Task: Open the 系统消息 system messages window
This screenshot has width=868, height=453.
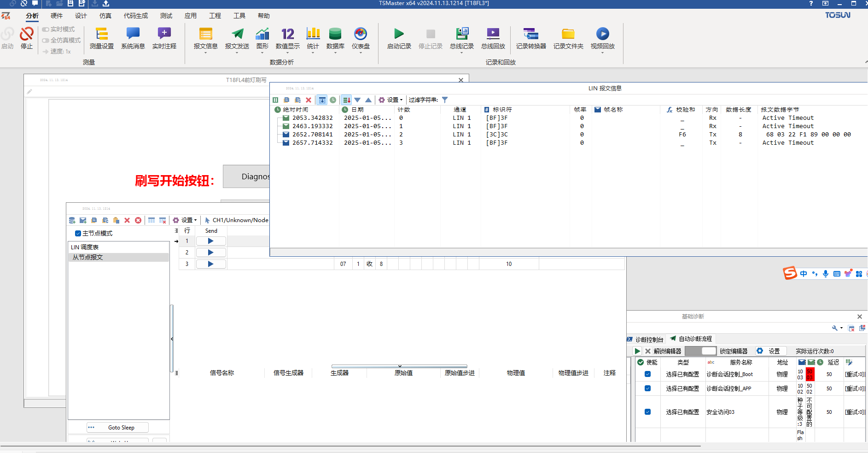Action: (133, 38)
